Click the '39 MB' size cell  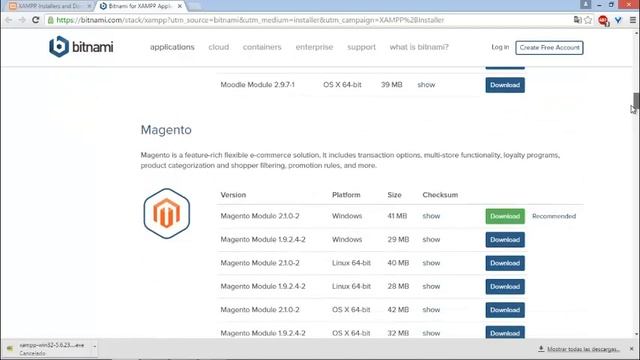(x=391, y=85)
